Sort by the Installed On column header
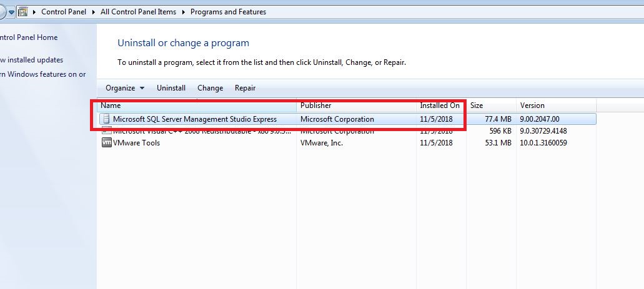644x289 pixels. pos(441,105)
